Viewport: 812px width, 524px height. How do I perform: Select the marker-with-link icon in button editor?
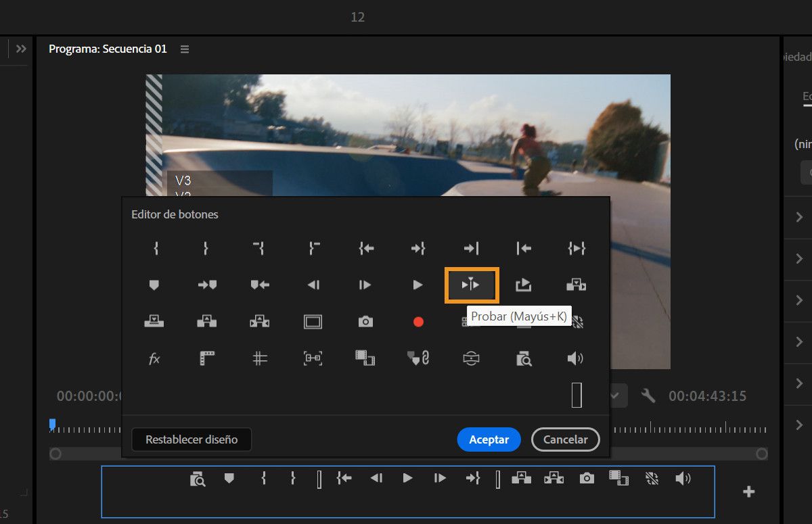click(418, 358)
